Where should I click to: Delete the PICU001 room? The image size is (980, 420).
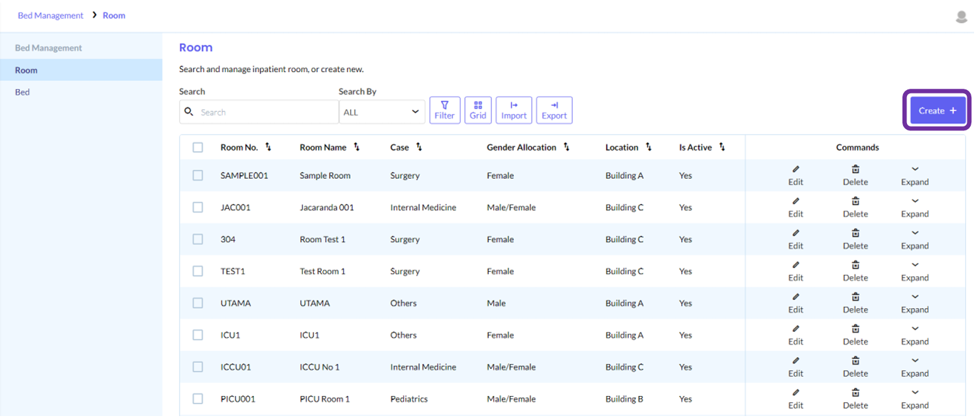pos(855,399)
